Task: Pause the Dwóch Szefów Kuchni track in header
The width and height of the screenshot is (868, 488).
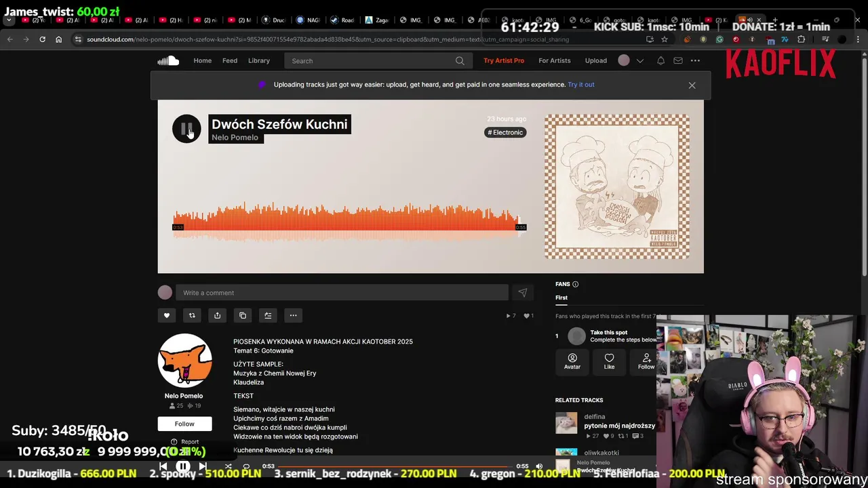Action: pos(186,129)
